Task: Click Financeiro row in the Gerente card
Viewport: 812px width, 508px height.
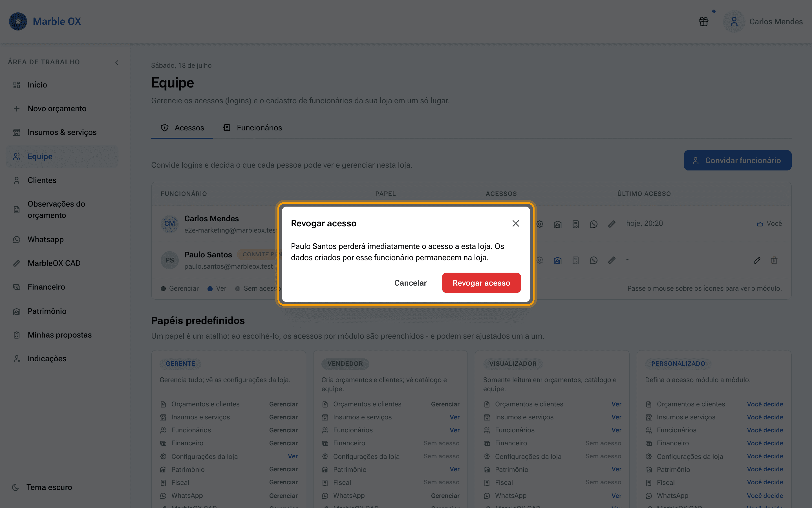Action: pos(228,443)
